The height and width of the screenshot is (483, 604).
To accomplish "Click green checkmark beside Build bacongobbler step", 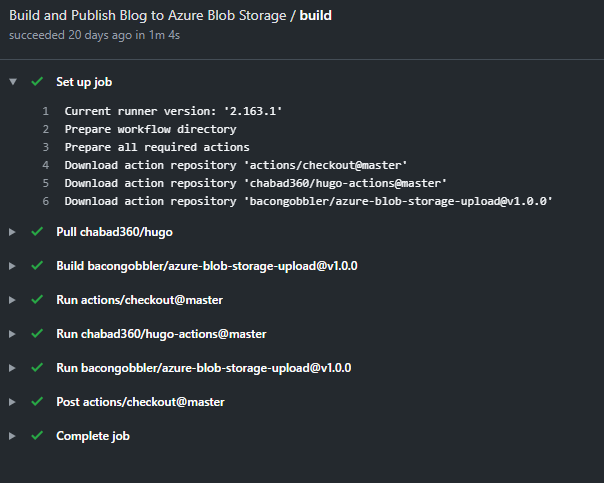I will pyautogui.click(x=37, y=265).
